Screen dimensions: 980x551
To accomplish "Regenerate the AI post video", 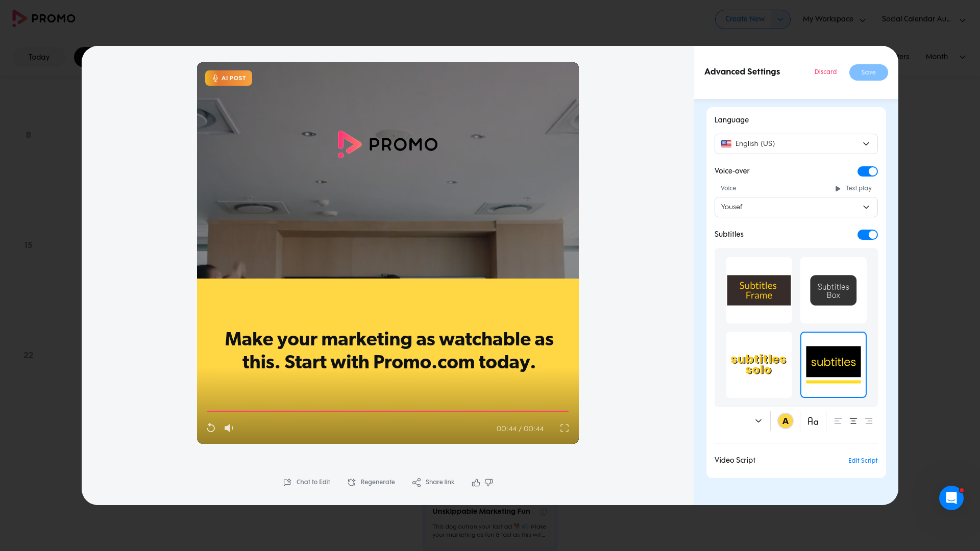I will 371,482.
